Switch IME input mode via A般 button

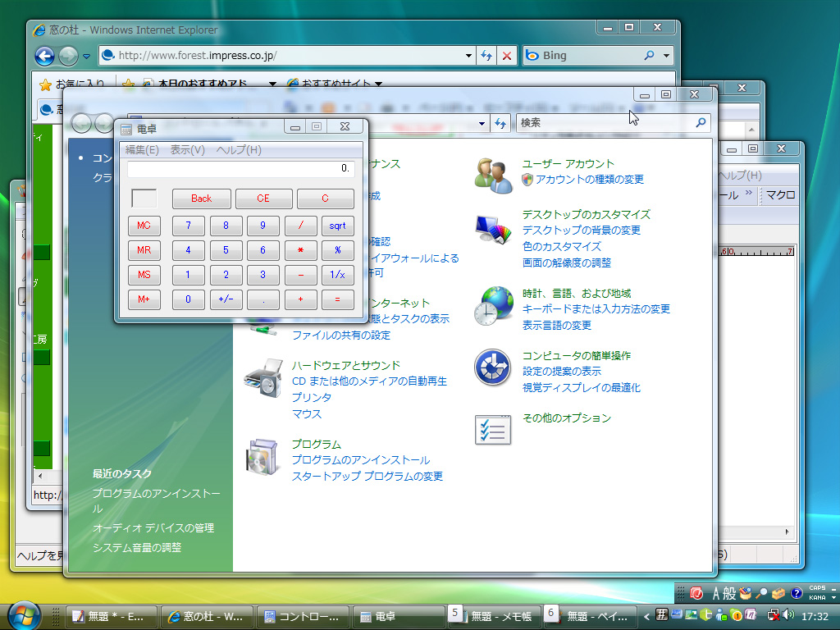(x=725, y=592)
